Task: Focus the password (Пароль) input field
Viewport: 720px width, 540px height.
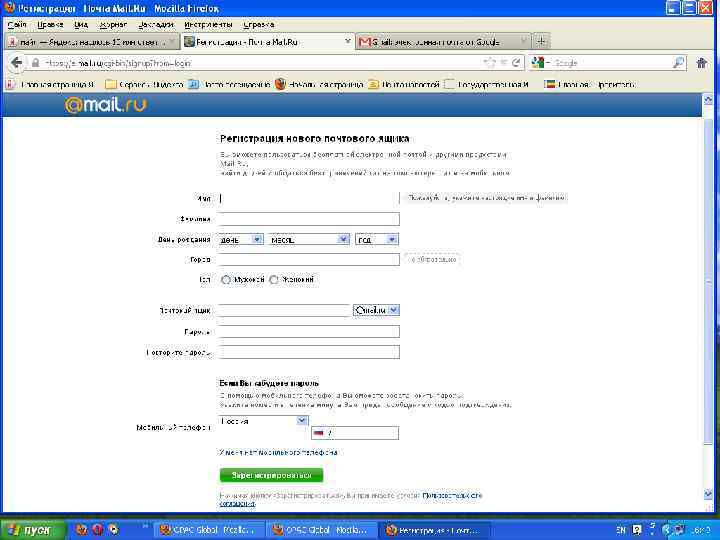Action: coord(309,332)
